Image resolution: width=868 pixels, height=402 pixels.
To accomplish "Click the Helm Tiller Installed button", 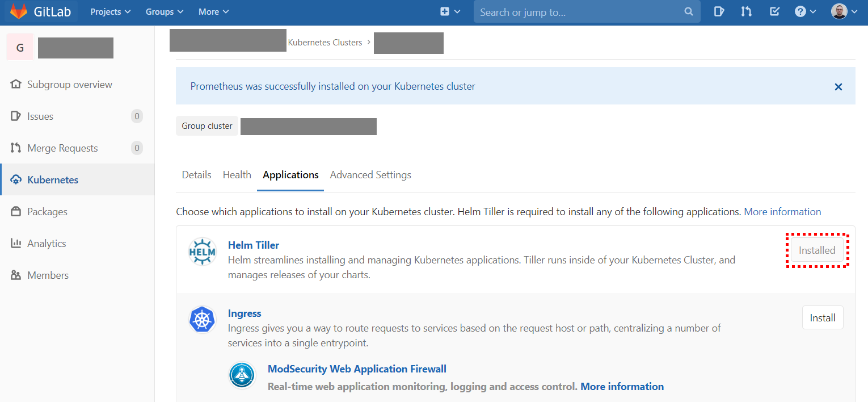I will tap(817, 250).
